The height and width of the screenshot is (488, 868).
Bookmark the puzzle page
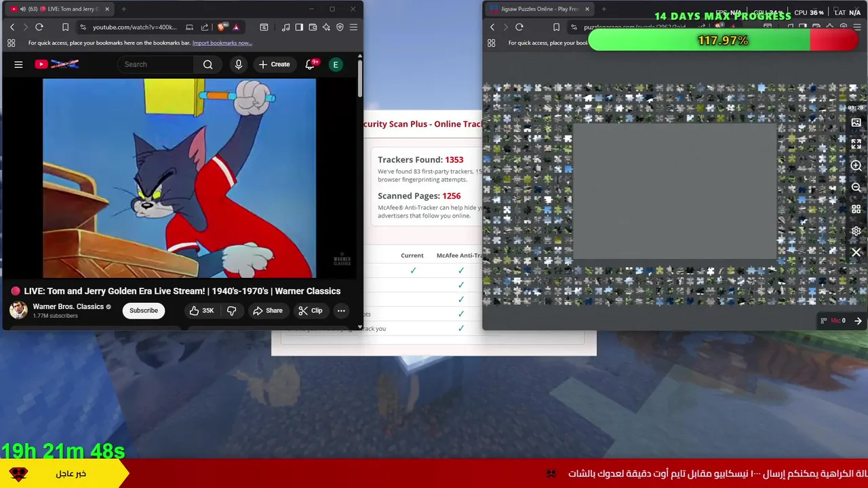tap(556, 27)
